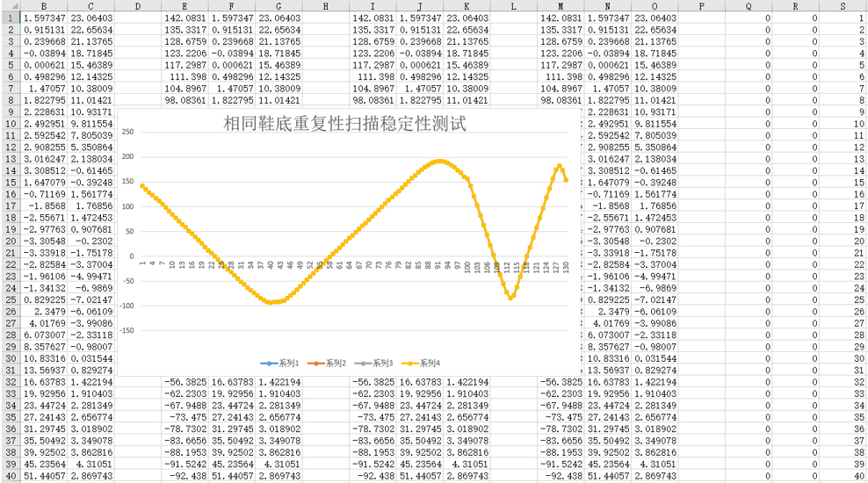The image size is (868, 483).
Task: Click the 系列4 legend entry
Action: 420,363
